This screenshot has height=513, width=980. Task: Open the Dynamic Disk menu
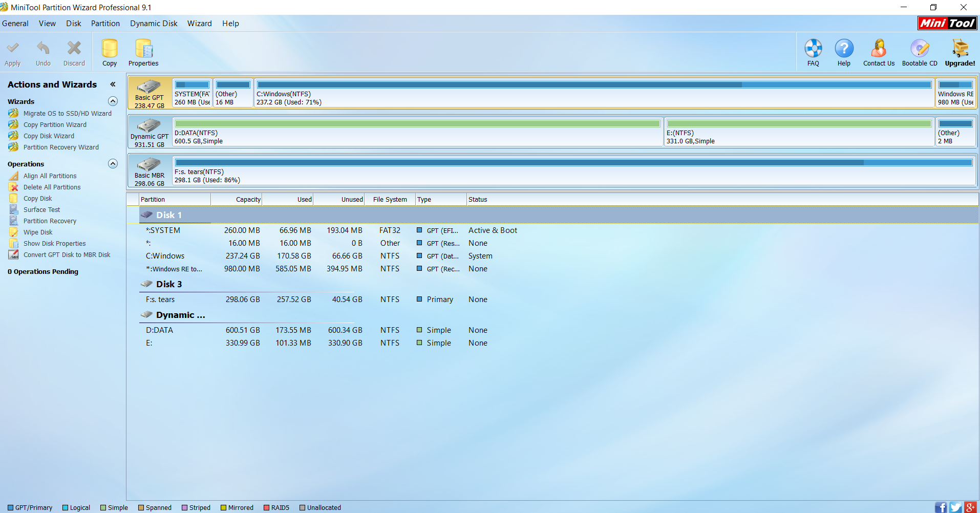coord(154,24)
